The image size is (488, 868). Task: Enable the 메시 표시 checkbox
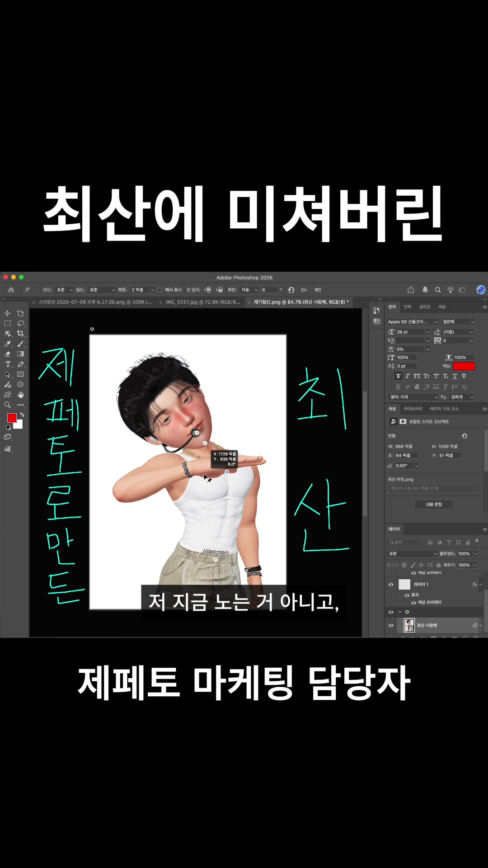coord(160,290)
